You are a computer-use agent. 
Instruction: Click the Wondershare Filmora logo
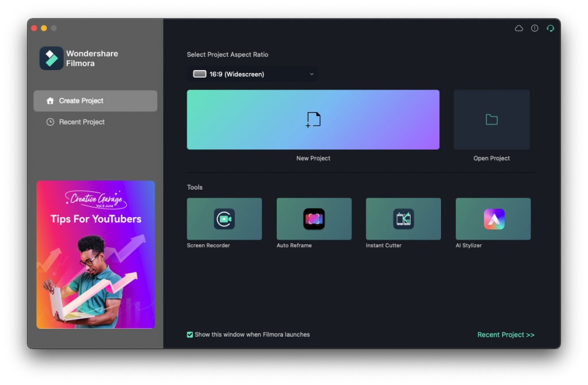point(51,58)
